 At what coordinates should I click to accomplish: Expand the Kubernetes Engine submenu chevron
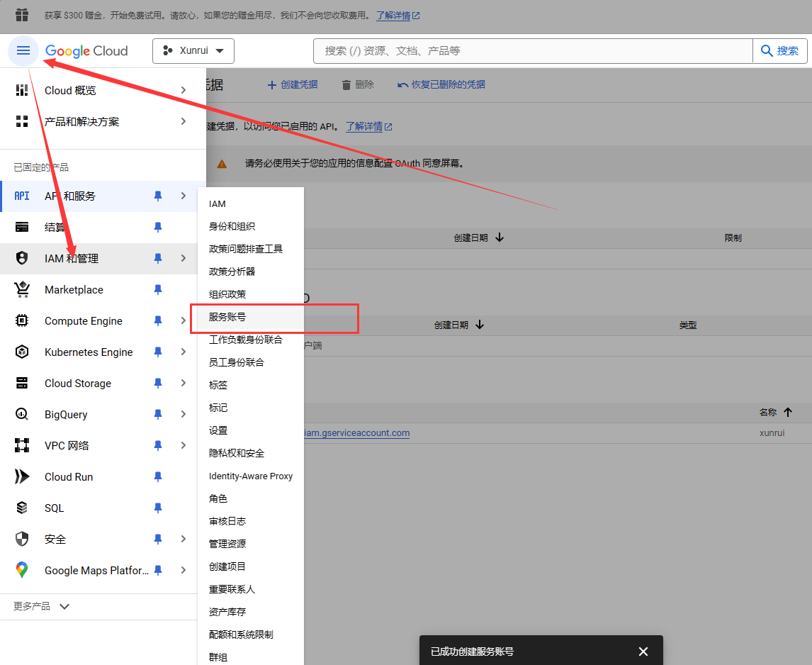(x=184, y=352)
